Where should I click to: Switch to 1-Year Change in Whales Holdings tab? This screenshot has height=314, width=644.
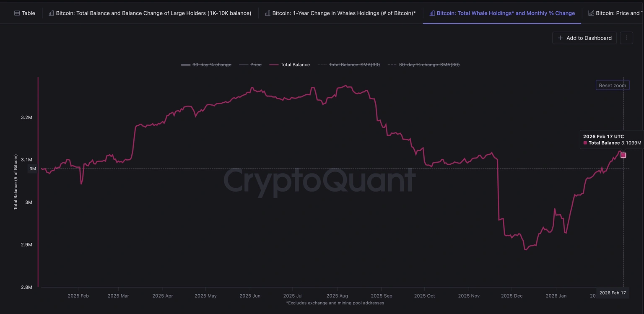coord(340,13)
